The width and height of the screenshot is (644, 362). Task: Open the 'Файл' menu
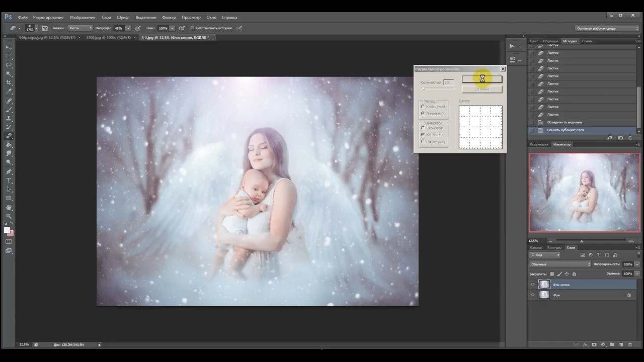pyautogui.click(x=23, y=18)
